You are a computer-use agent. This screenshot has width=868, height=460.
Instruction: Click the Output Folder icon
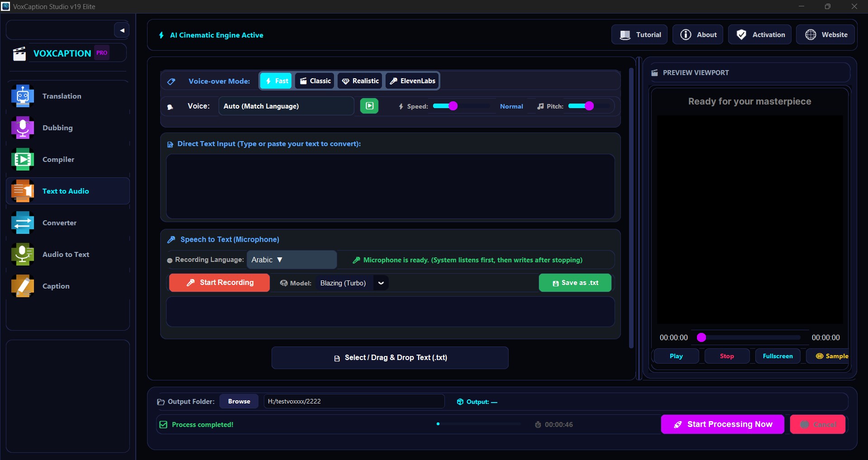tap(161, 402)
